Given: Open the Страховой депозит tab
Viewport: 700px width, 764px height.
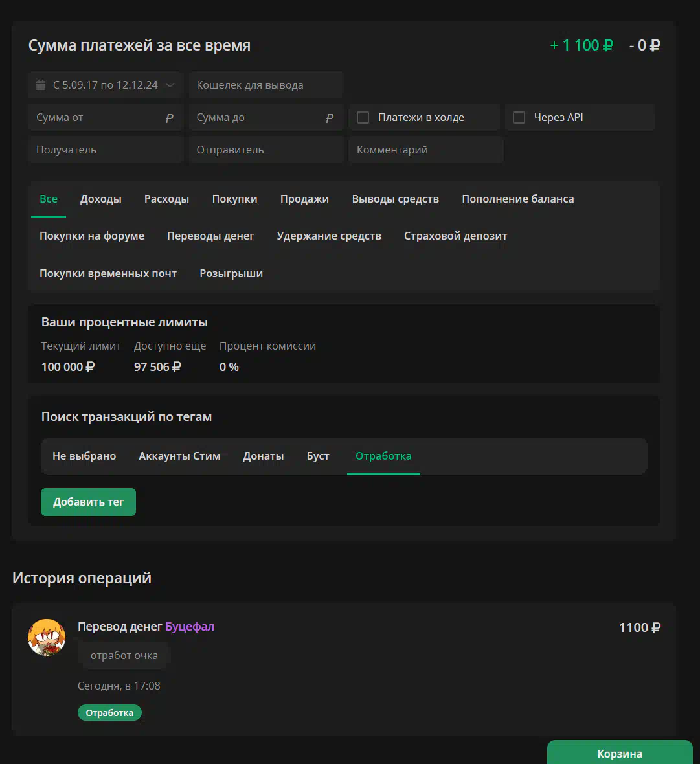Looking at the screenshot, I should 455,236.
